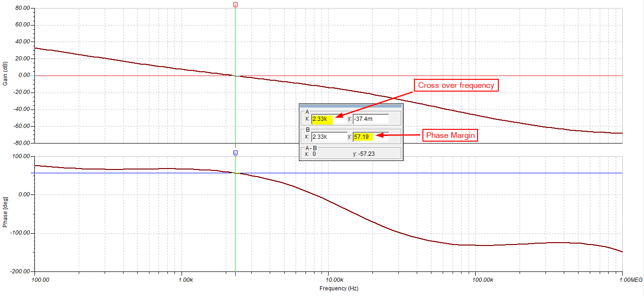Click the blue horizontal phase reference line

click(x=424, y=173)
